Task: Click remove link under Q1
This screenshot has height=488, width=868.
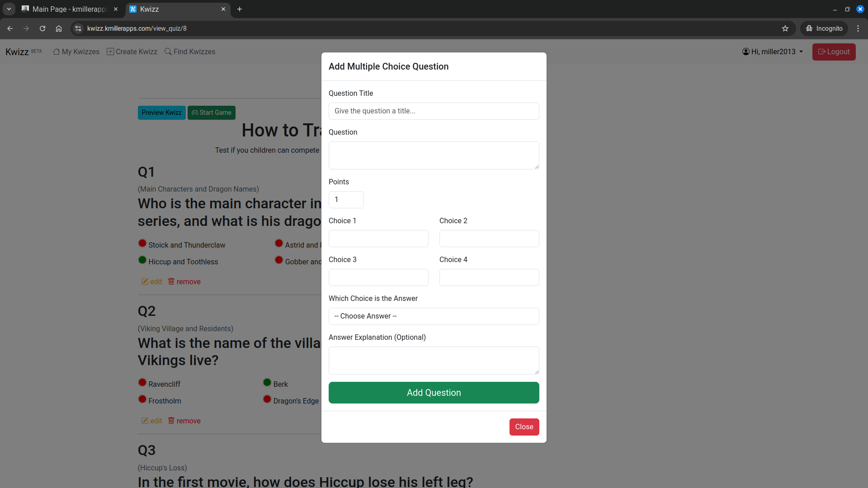Action: (x=184, y=282)
